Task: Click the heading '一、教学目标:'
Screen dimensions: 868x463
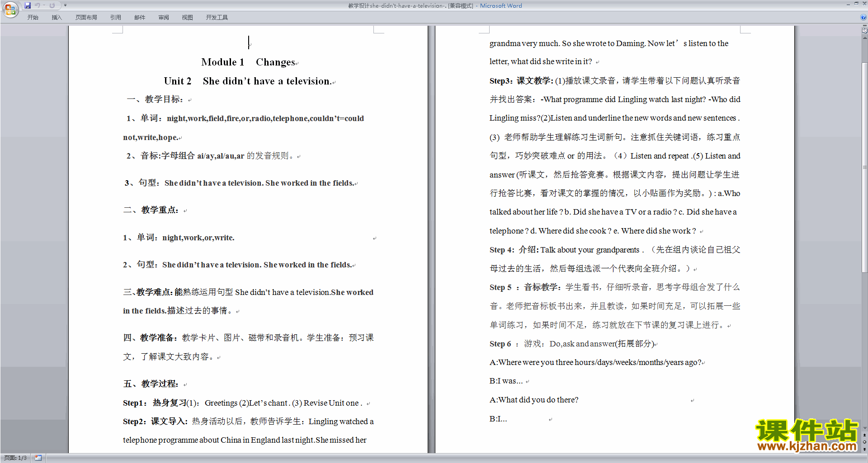Action: (x=155, y=99)
